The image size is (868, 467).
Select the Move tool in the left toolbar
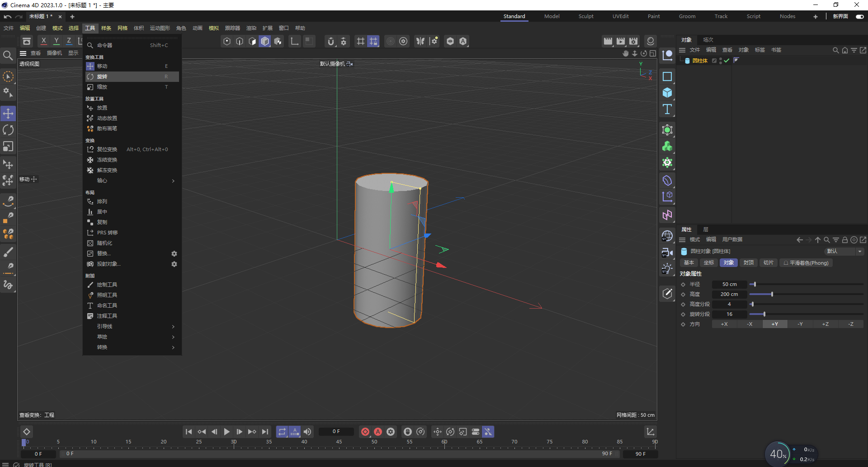click(x=8, y=114)
